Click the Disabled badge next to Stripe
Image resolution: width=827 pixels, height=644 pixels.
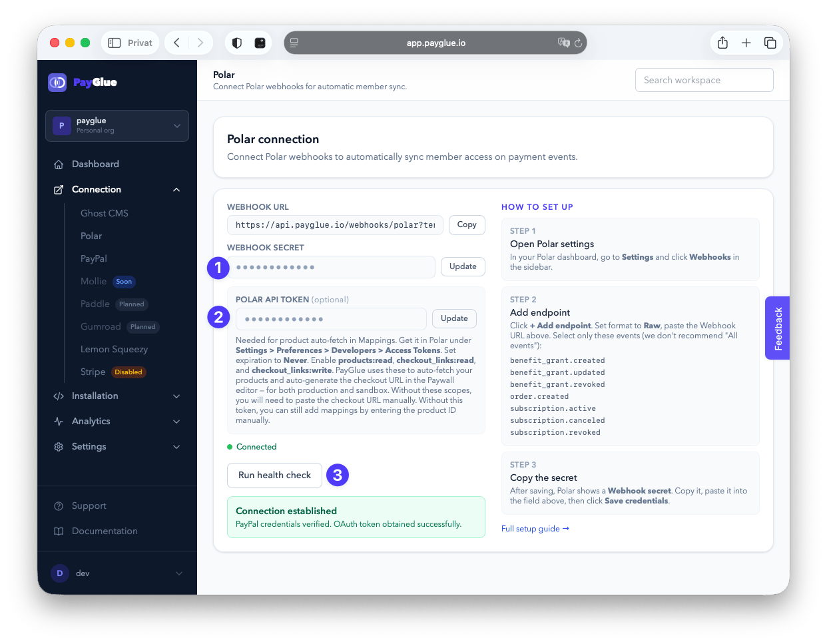coord(129,372)
